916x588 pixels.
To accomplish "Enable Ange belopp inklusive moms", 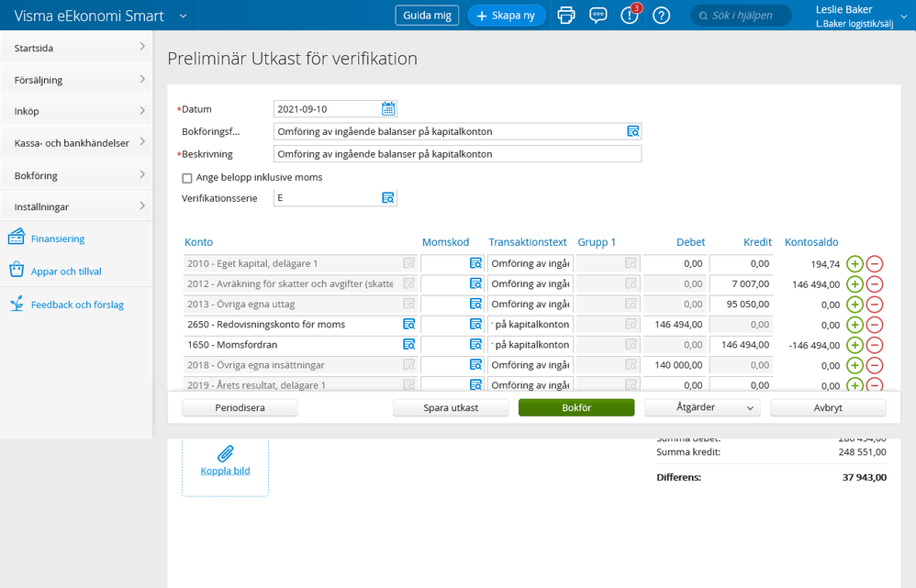I will click(x=187, y=178).
